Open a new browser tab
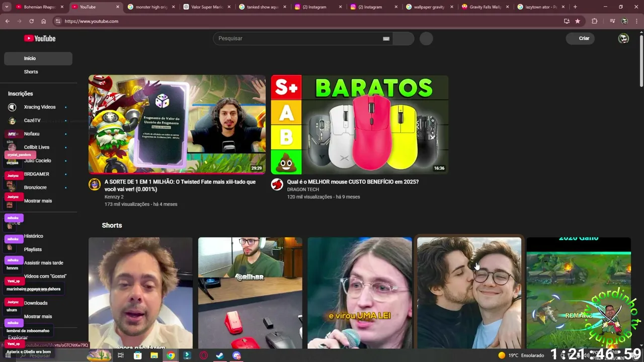This screenshot has width=644, height=362. point(575,7)
